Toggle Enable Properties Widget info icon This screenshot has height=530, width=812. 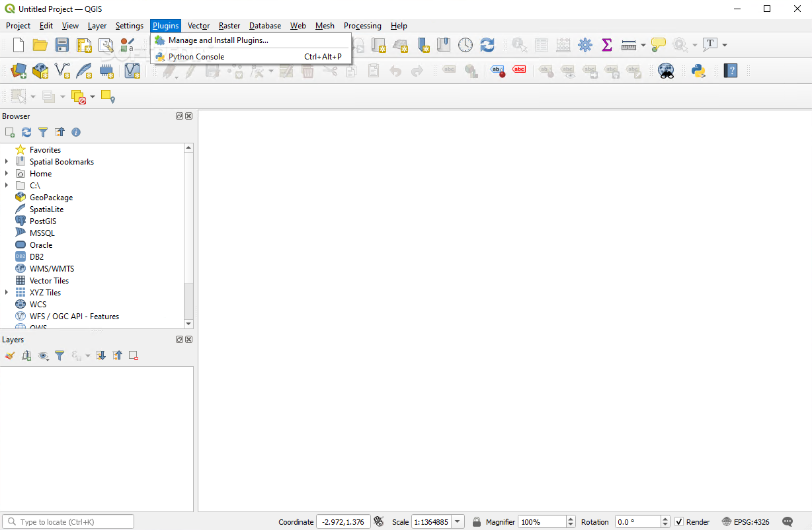[x=76, y=132]
